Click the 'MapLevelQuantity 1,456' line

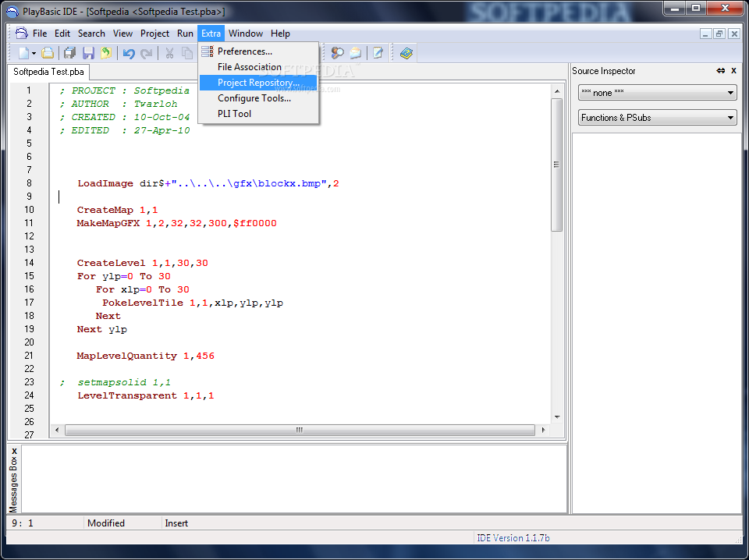pos(146,356)
